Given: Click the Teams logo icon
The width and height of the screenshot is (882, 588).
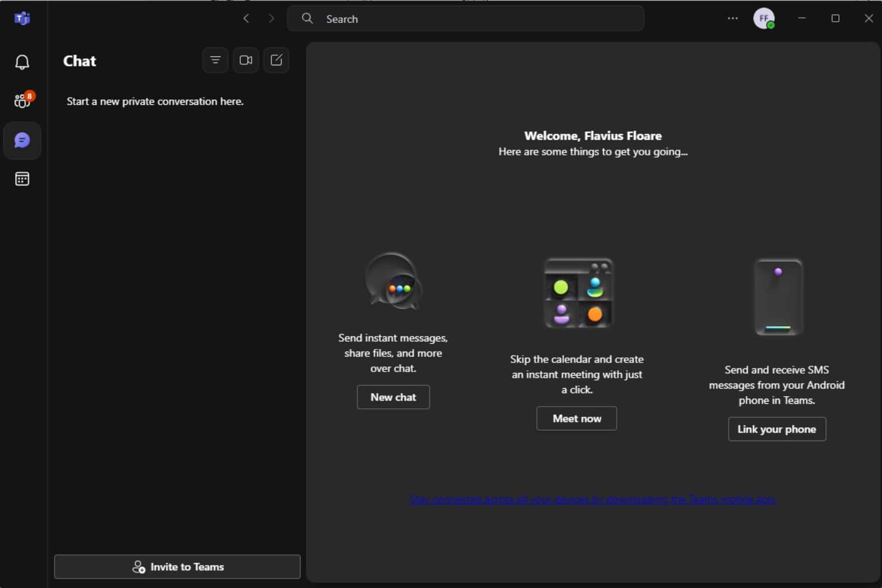Looking at the screenshot, I should point(22,18).
